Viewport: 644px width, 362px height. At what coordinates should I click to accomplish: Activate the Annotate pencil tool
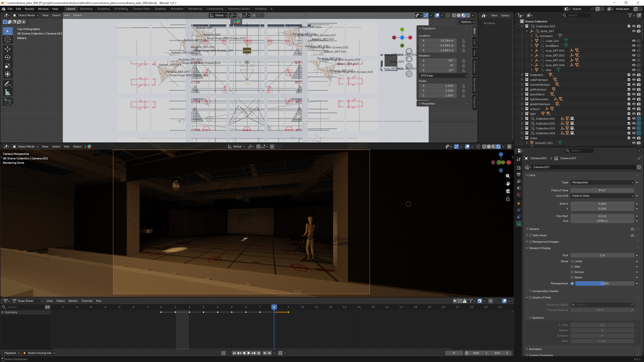[8, 84]
